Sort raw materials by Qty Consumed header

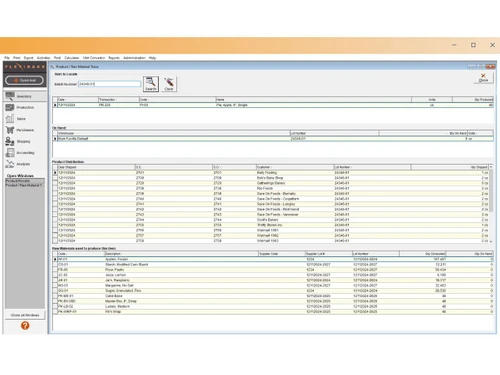tap(423, 254)
